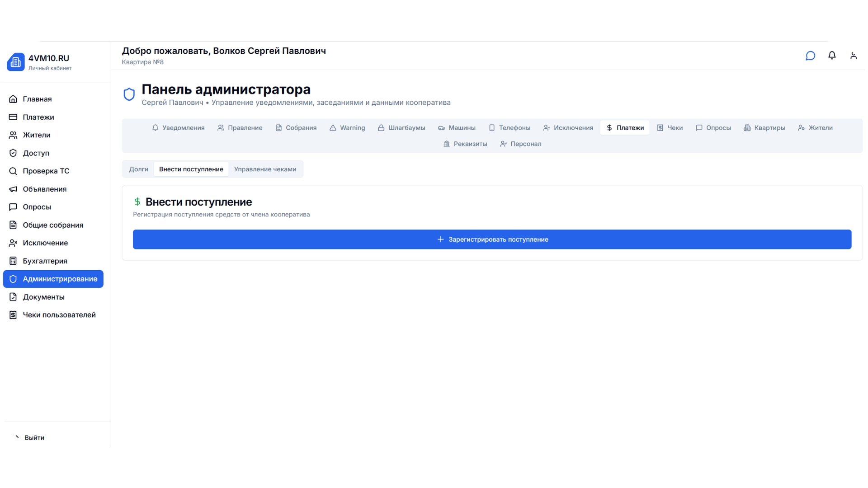This screenshot has width=868, height=488.
Task: Select «Чеки пользователей» with receipt icon
Action: pyautogui.click(x=59, y=314)
